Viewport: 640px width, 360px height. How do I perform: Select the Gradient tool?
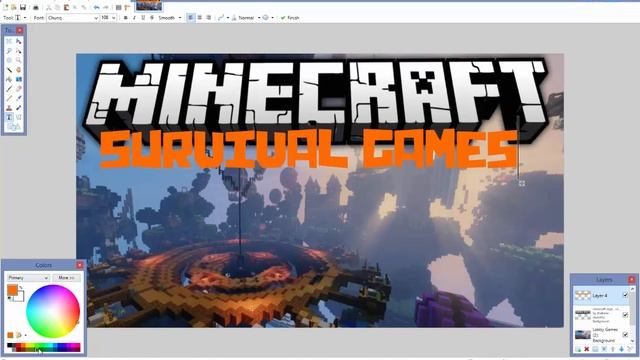[19, 79]
